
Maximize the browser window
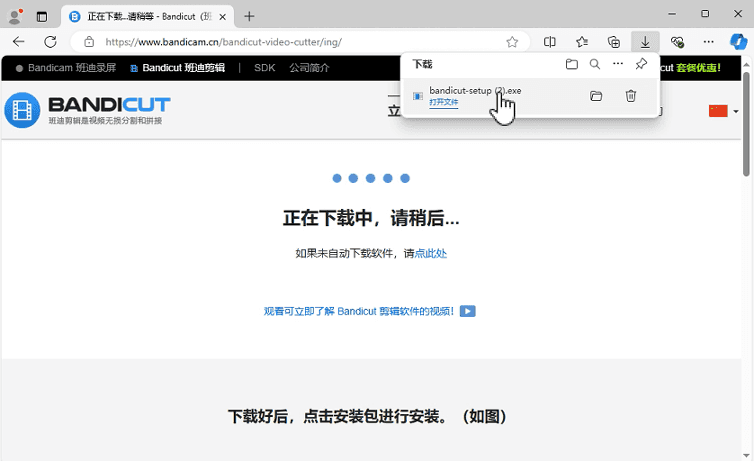click(x=705, y=14)
